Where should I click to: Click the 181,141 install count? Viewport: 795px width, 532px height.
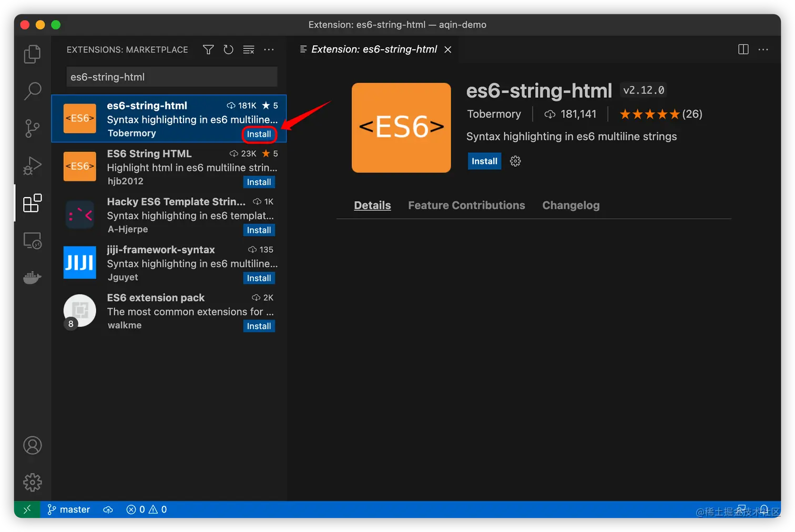[570, 114]
